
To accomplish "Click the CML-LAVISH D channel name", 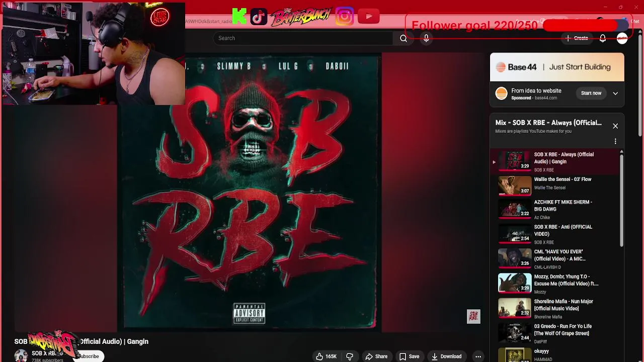I will tap(547, 267).
